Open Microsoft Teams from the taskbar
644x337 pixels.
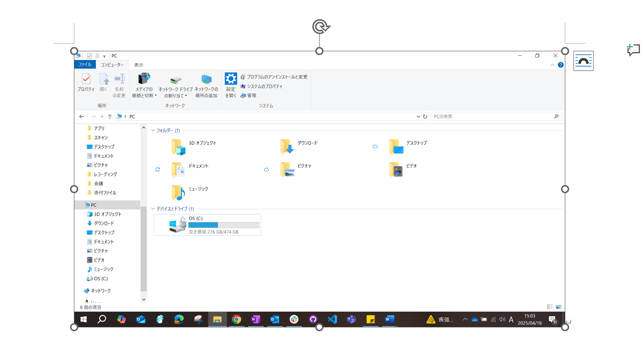(x=351, y=320)
